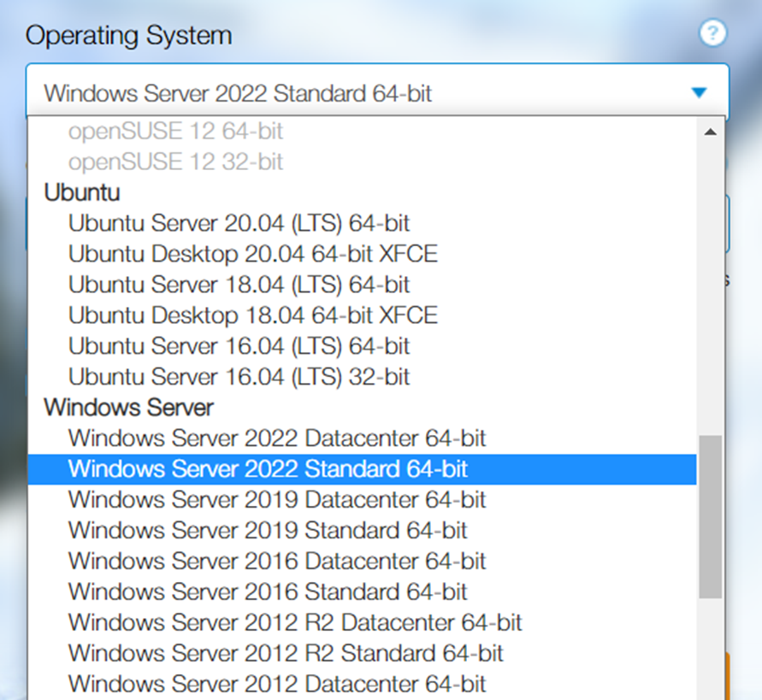This screenshot has height=700, width=762.
Task: Click the disabled openSUSE 12 64-bit entry
Action: click(x=362, y=131)
